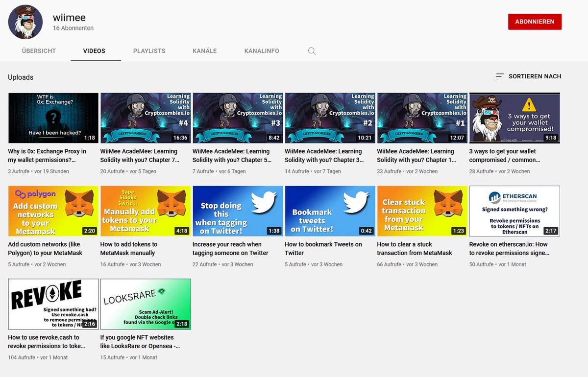Click the 9:18 duration badge
Screen dimensions: 588x377
[550, 138]
